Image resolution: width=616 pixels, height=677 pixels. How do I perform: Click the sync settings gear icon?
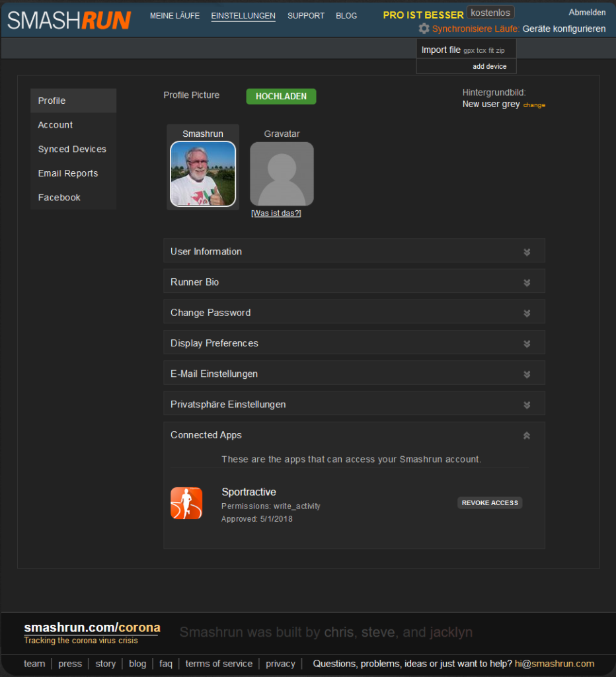pyautogui.click(x=424, y=28)
